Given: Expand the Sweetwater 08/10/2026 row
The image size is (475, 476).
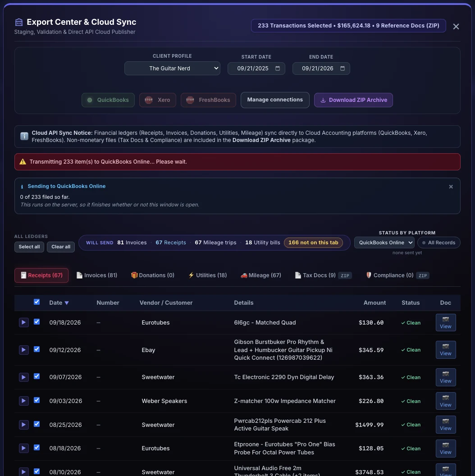Looking at the screenshot, I should point(24,472).
